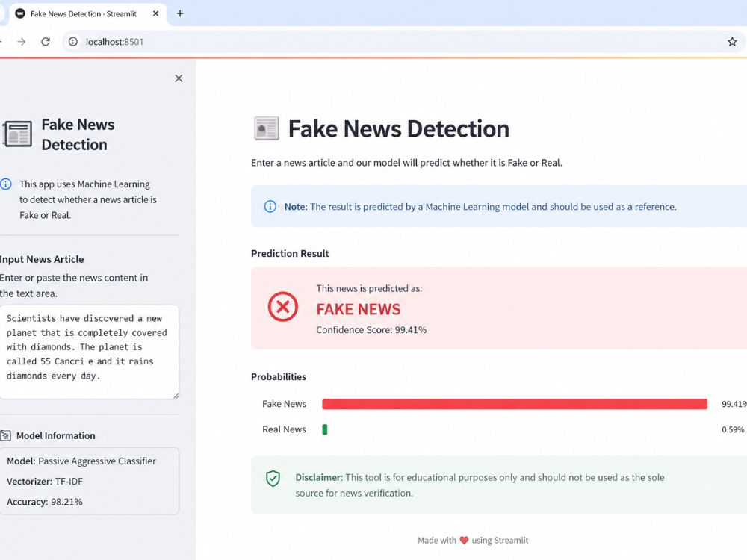Click the Note text in the blue box
Viewport: 747px width, 560px height.
480,207
